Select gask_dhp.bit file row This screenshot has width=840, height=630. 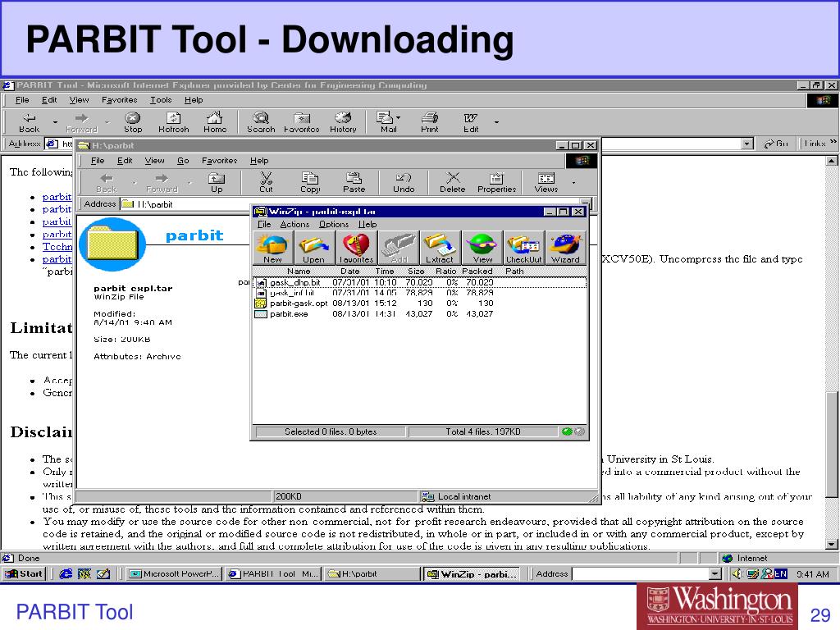tap(419, 282)
